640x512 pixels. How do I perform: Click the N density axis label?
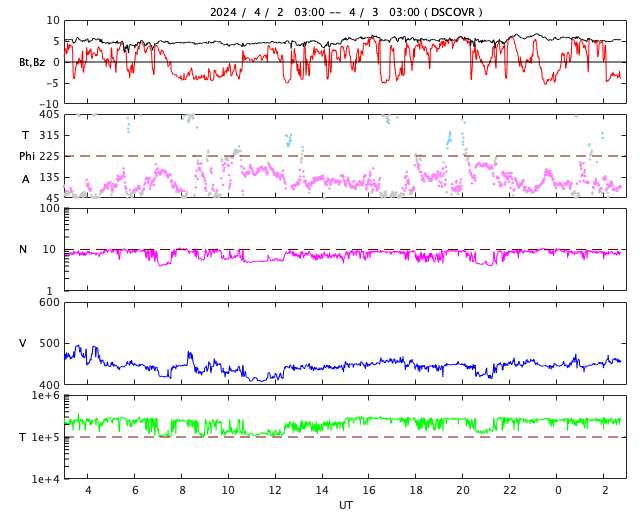tap(23, 249)
